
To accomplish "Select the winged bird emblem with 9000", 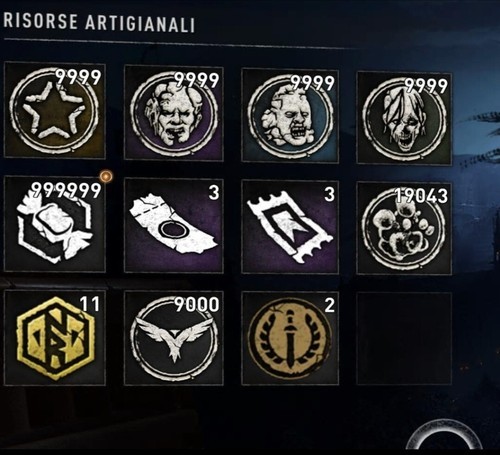I will (x=174, y=338).
